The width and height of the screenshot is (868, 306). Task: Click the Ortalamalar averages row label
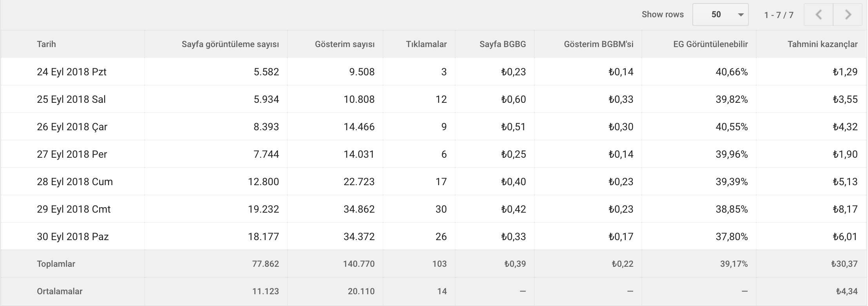click(60, 291)
